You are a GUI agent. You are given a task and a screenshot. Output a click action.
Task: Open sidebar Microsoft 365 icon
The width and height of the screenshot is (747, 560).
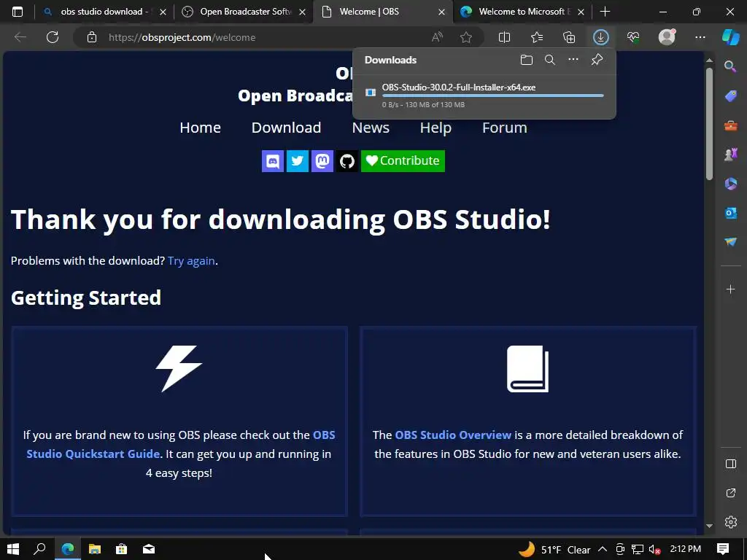tap(730, 184)
